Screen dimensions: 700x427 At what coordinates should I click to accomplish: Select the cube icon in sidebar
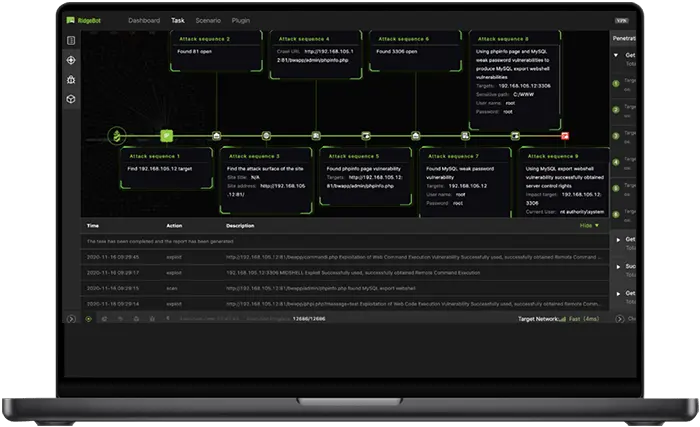71,99
